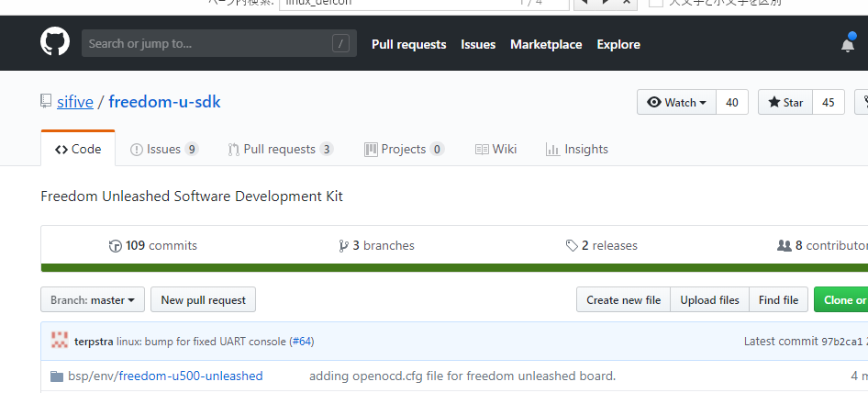Expand the Watch dropdown button
868x393 pixels.
point(676,102)
